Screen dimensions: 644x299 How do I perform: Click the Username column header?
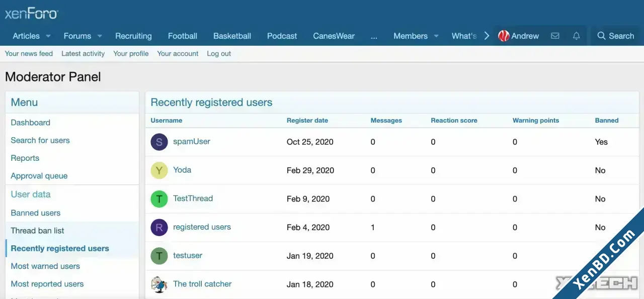click(x=167, y=121)
